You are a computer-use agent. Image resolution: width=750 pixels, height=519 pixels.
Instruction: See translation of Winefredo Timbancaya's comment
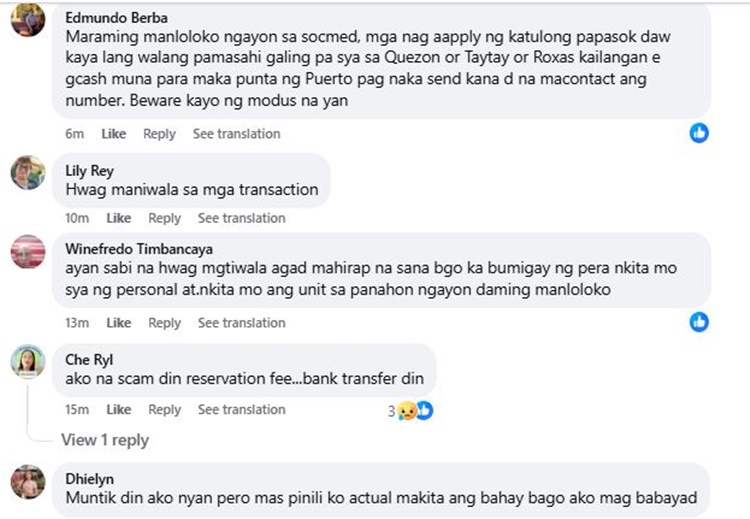tap(242, 323)
